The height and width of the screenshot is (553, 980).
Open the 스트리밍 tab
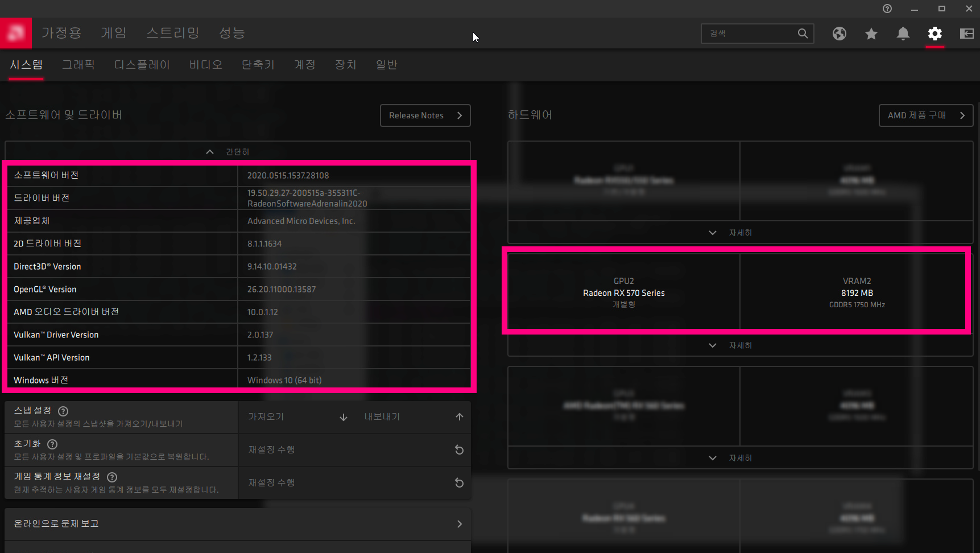click(173, 33)
